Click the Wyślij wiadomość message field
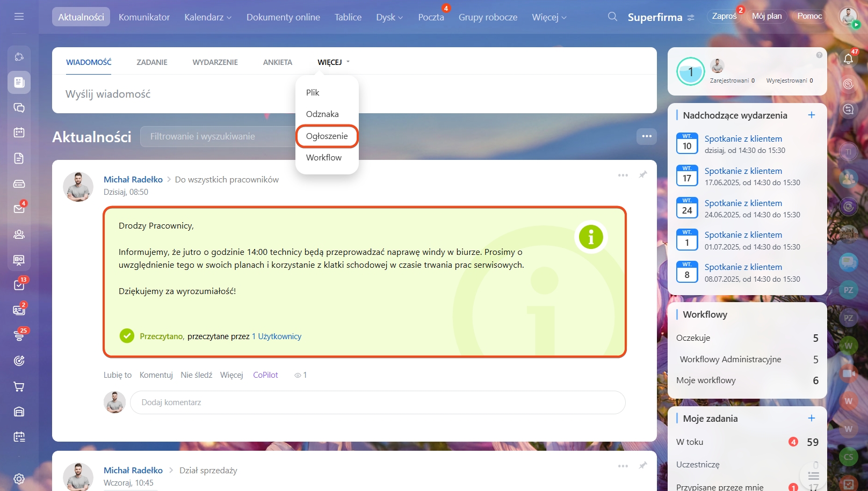 click(x=355, y=94)
